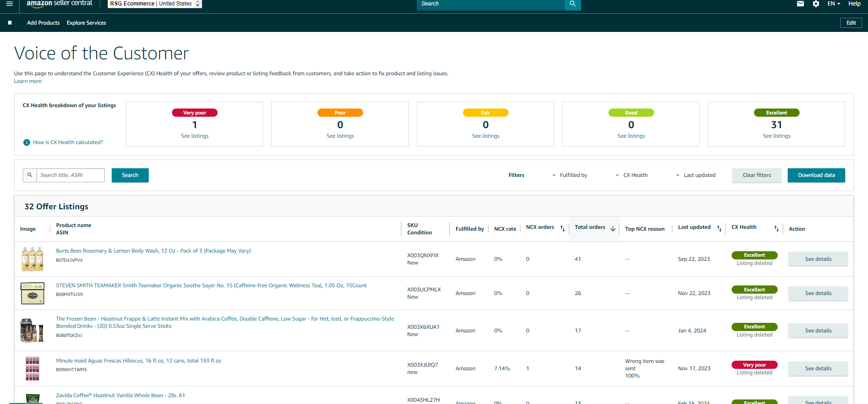Image resolution: width=868 pixels, height=404 pixels.
Task: Click the magnifier icon in listing search box
Action: (30, 175)
